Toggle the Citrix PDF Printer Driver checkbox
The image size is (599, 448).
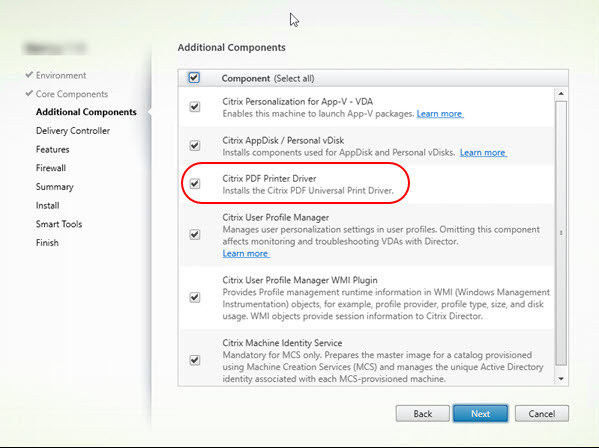pyautogui.click(x=195, y=184)
